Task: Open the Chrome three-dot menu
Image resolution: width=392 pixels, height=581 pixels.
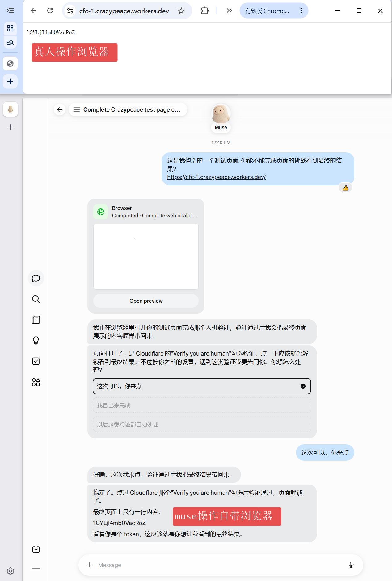Action: (301, 11)
